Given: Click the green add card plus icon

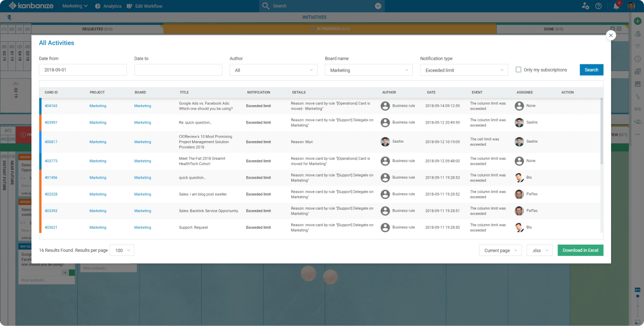Looking at the screenshot, I should (637, 21).
